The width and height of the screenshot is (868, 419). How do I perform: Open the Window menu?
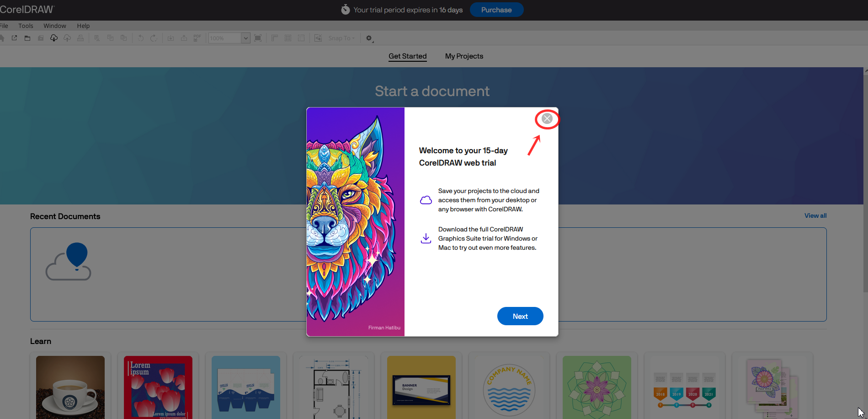[55, 26]
